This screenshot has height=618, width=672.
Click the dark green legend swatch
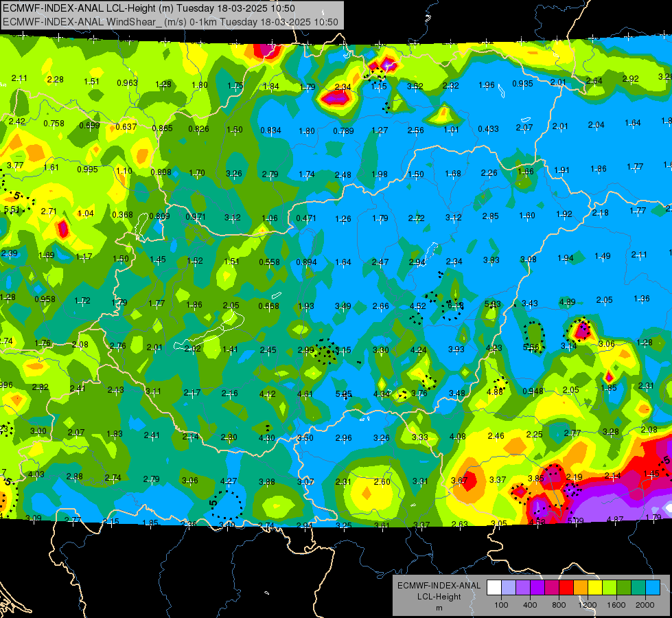pyautogui.click(x=624, y=587)
